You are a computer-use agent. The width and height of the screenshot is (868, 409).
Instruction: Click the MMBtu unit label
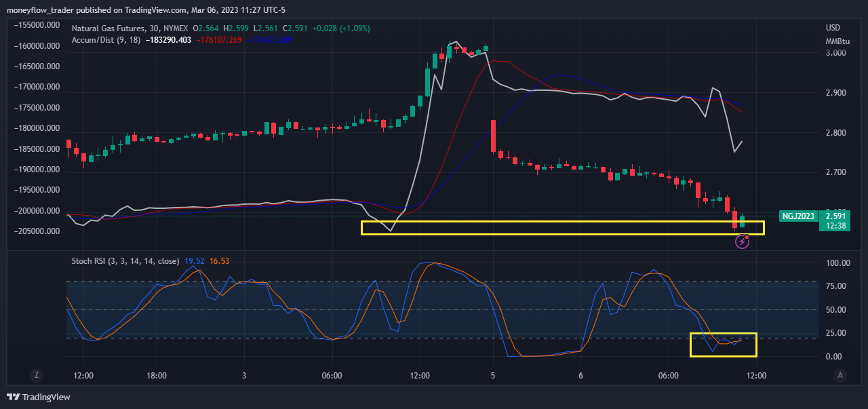point(837,41)
